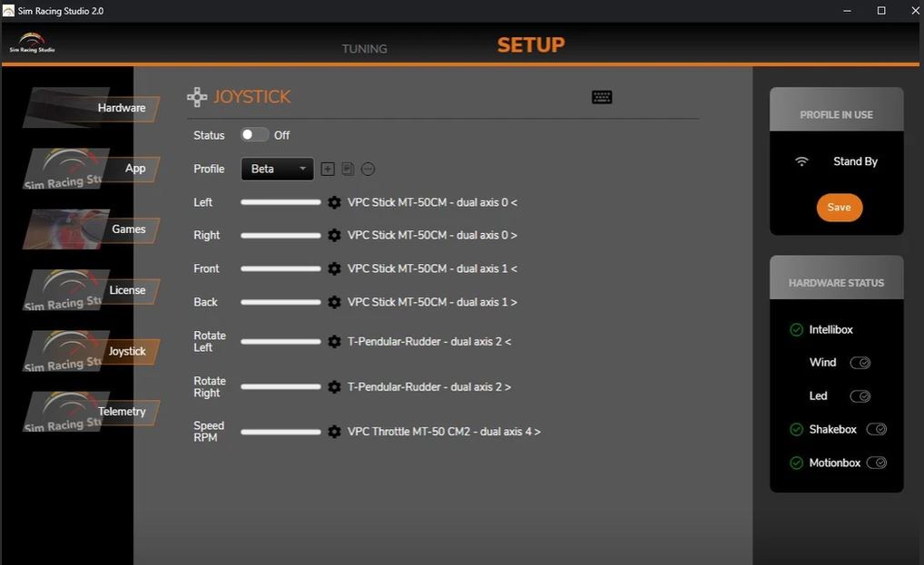Open the Joystick section
Screen dimensions: 924x565
(92, 351)
